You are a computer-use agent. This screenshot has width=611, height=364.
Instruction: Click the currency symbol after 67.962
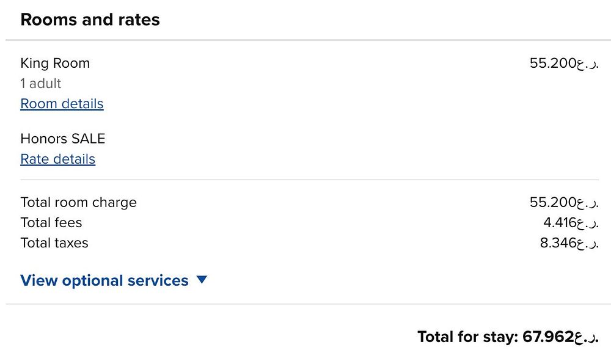(587, 337)
